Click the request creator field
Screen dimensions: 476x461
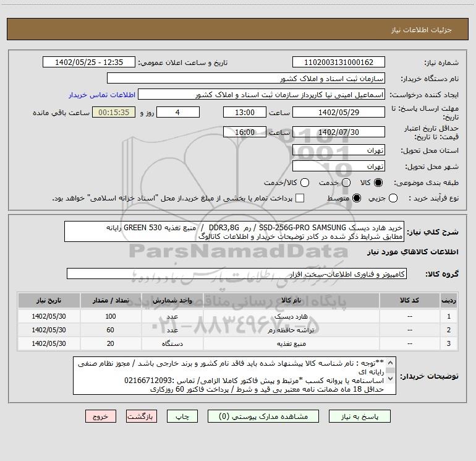261,95
